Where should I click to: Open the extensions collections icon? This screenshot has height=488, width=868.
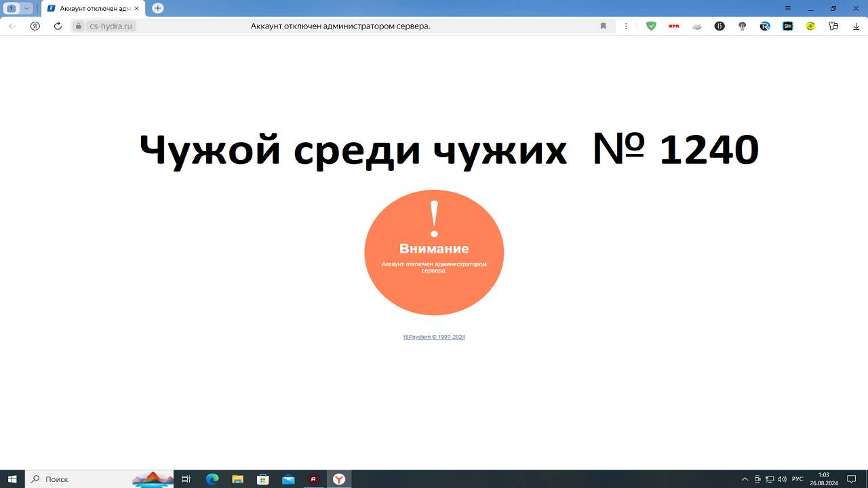pos(834,26)
